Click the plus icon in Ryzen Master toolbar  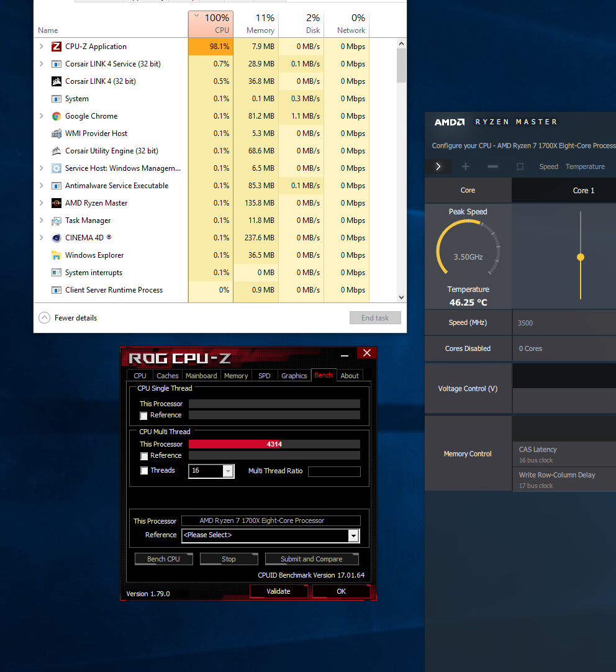pyautogui.click(x=466, y=166)
